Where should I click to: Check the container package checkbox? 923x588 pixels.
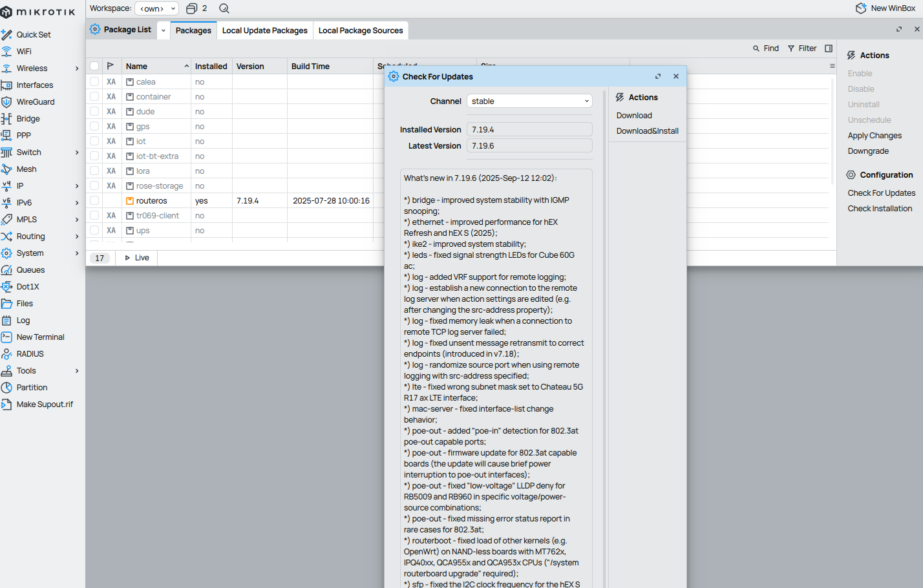point(94,97)
